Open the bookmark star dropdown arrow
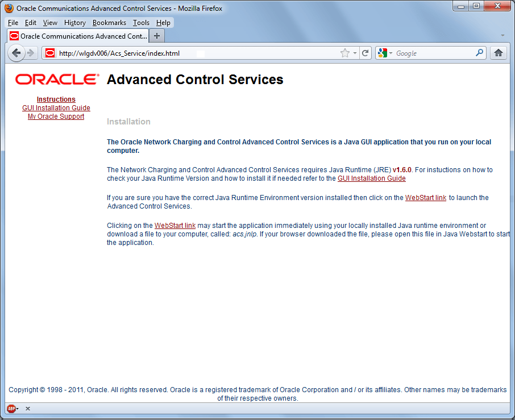 tap(355, 53)
